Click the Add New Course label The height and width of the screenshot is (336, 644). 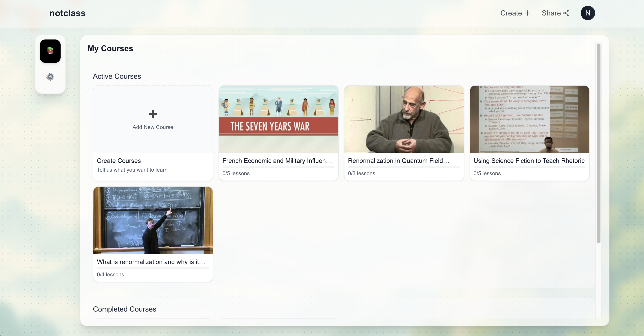[x=153, y=127]
